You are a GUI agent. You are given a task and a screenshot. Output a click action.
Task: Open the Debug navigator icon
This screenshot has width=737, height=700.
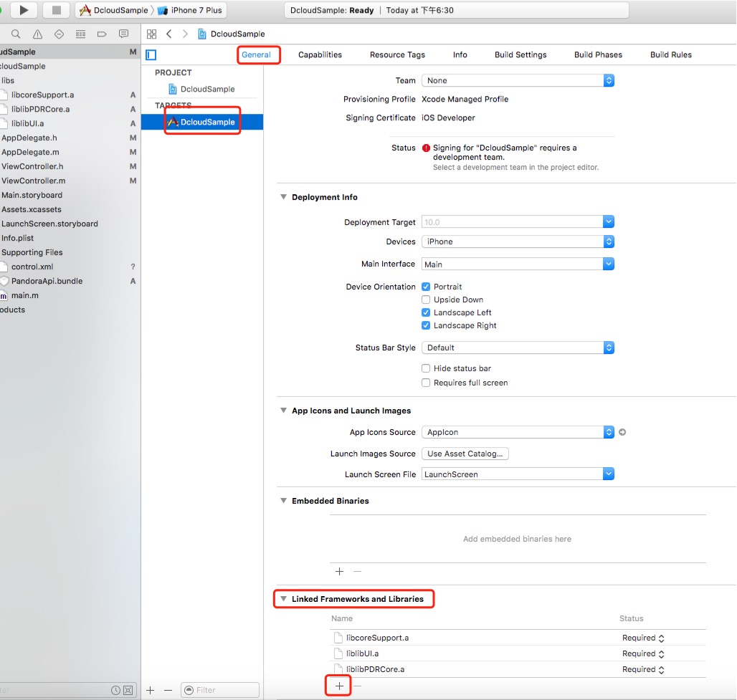coord(80,34)
